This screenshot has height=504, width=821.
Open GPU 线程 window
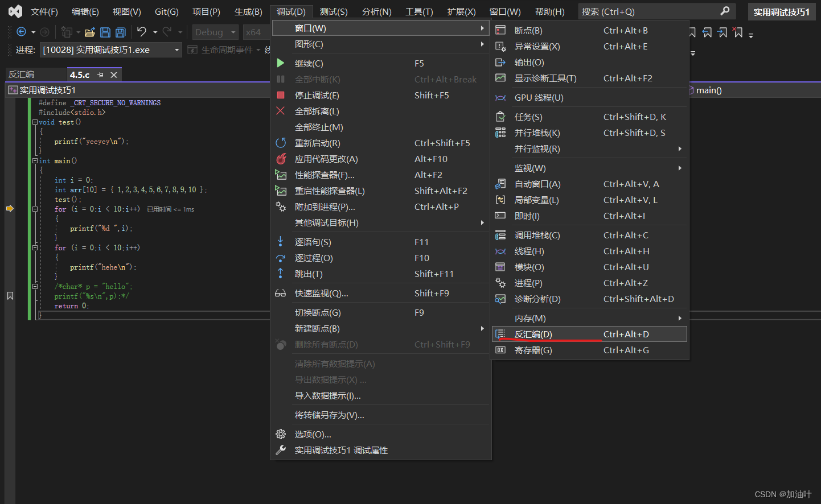tap(589, 97)
